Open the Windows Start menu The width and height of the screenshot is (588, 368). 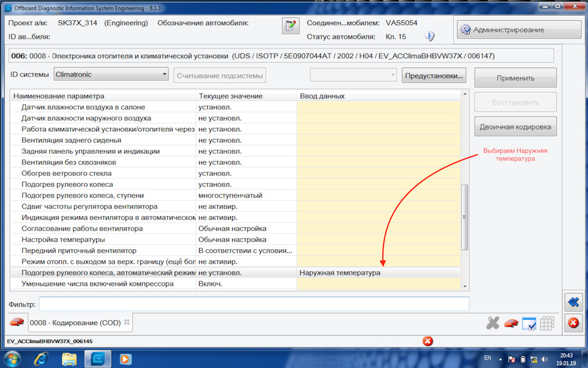12,359
